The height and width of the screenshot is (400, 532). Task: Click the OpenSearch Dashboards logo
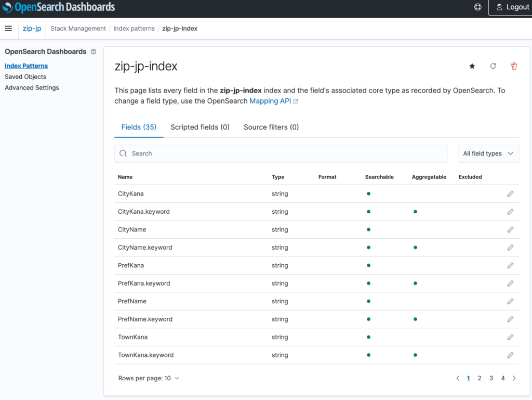pyautogui.click(x=59, y=7)
